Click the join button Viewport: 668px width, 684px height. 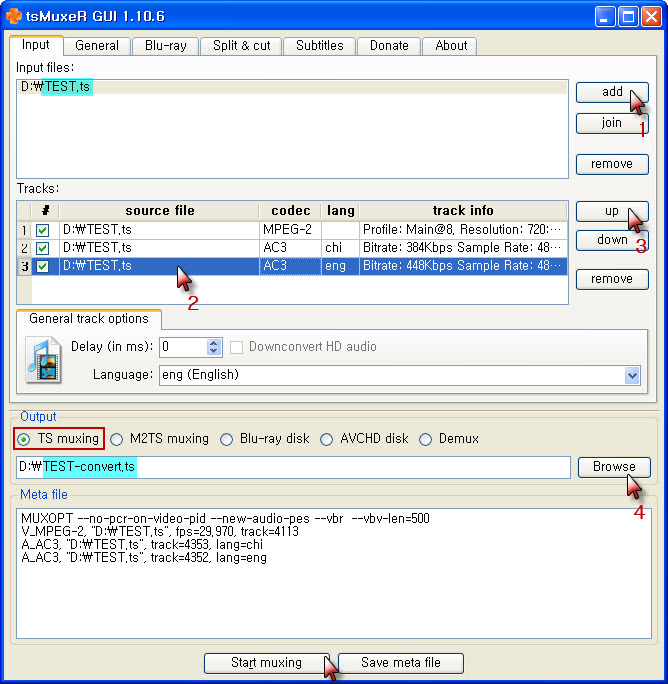tap(612, 123)
